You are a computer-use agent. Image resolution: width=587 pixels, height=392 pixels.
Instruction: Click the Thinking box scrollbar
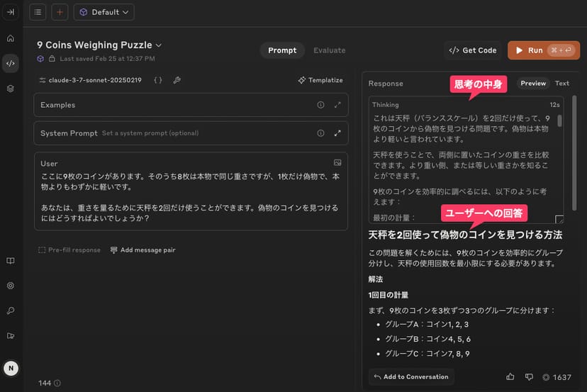click(x=559, y=121)
